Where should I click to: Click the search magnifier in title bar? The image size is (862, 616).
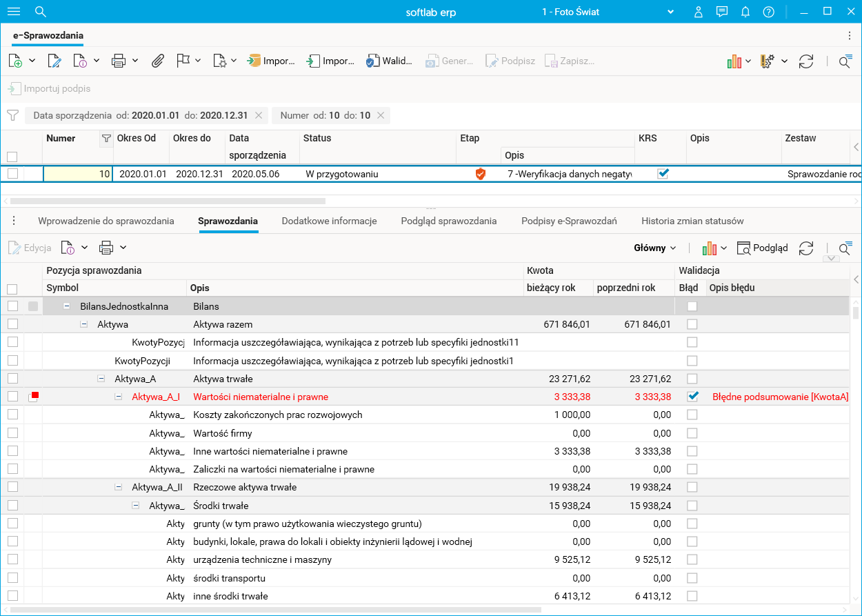point(41,12)
